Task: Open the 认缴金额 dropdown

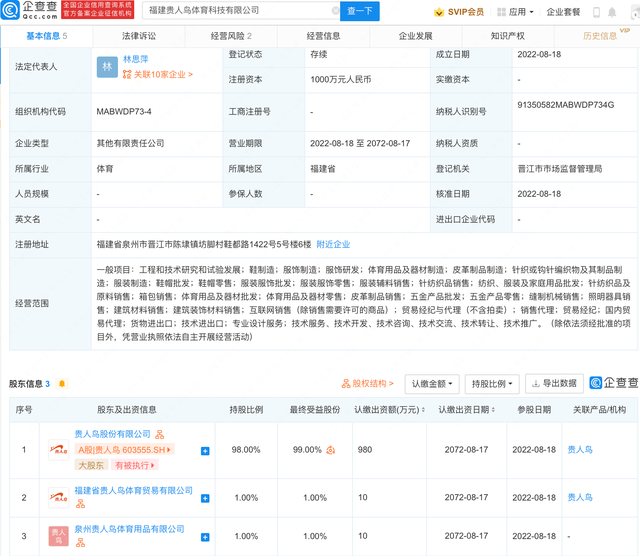Action: (x=432, y=384)
